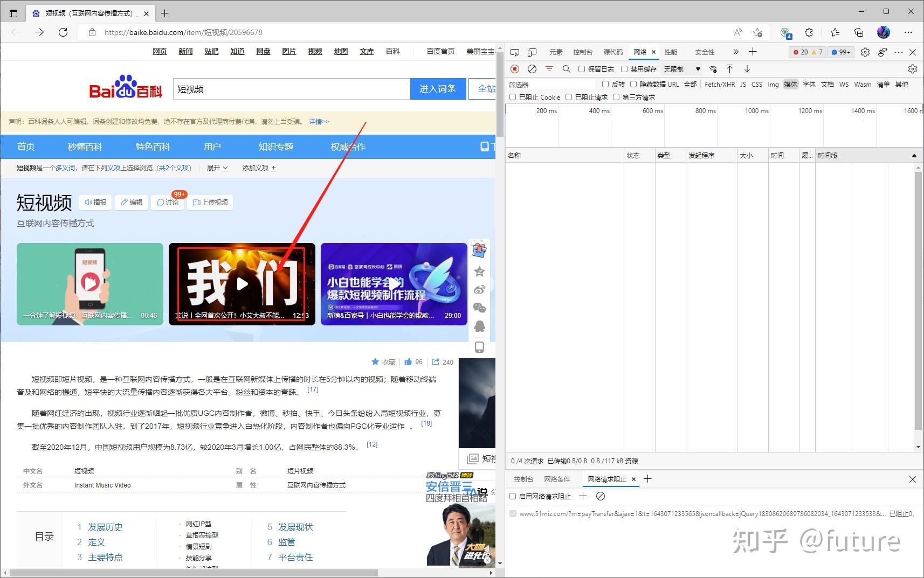Open DevTools settings gear icon
Screen dimensions: 924x578
click(x=865, y=52)
